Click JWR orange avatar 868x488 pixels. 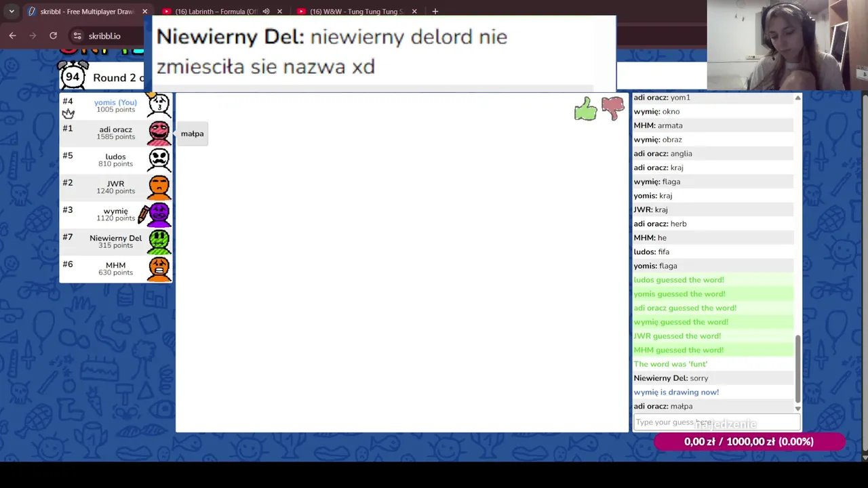click(159, 187)
